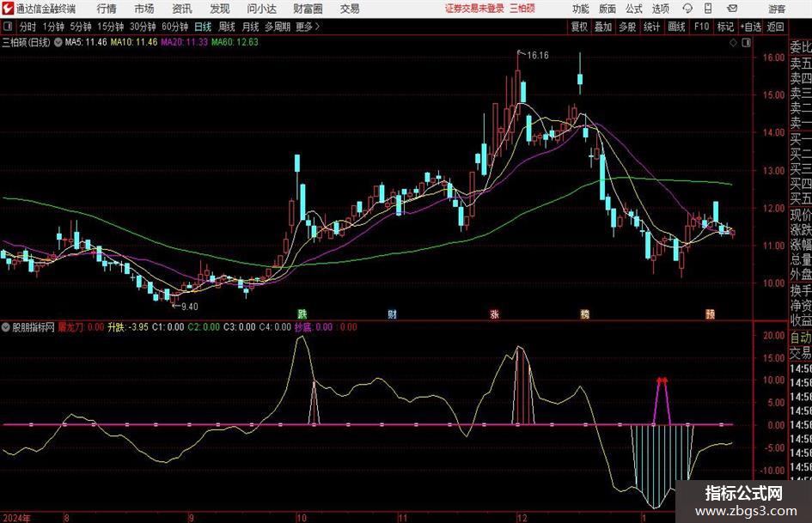Expand the 三柏硕(日线) indicator dropdown arrow

[58, 42]
